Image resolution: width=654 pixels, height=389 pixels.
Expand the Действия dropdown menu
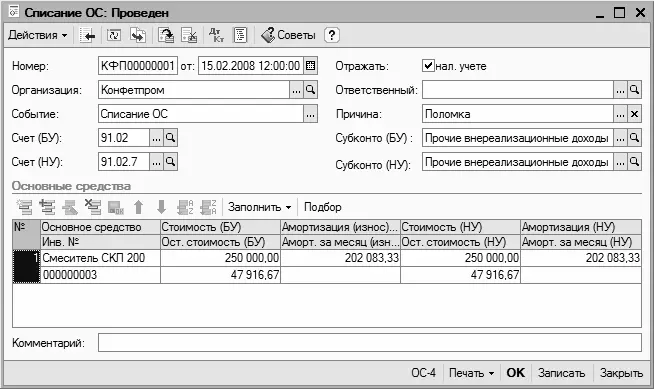(38, 35)
